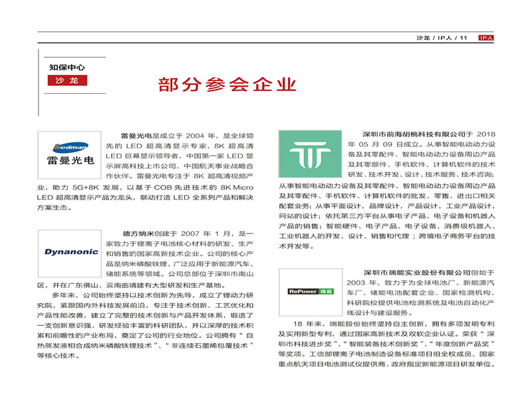The width and height of the screenshot is (532, 399).
Task: Click bold name 深圳市瑞能实业股份有限公司
Action: point(417,273)
